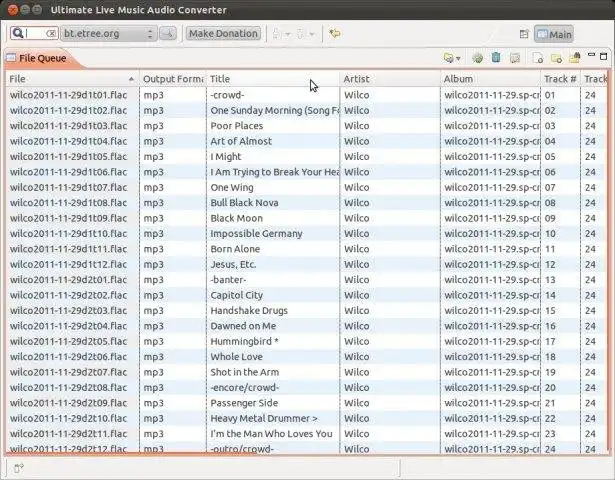Click the title 'Jesus, Etc.'
This screenshot has height=480, width=615.
coord(233,264)
